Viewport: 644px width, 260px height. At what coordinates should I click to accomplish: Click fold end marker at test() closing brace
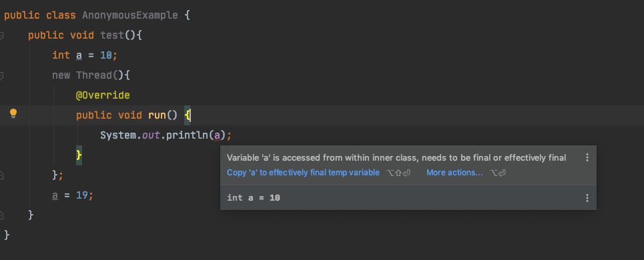coord(1,215)
